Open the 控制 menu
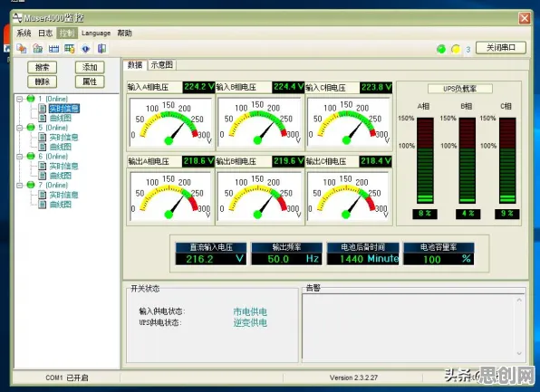The height and width of the screenshot is (392, 540). tap(67, 33)
